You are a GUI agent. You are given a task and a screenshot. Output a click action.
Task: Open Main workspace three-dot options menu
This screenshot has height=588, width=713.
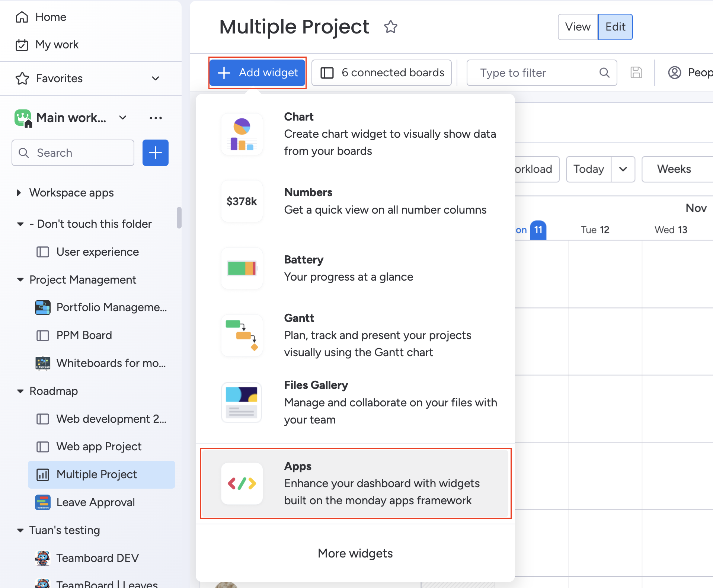[156, 118]
